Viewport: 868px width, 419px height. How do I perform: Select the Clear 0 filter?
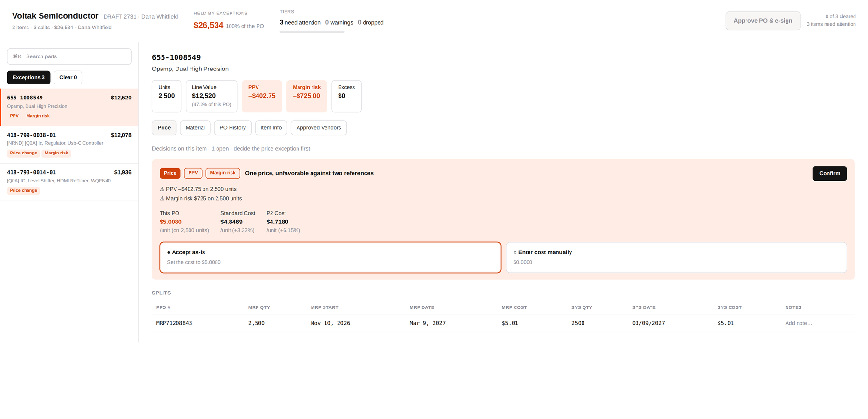(68, 77)
